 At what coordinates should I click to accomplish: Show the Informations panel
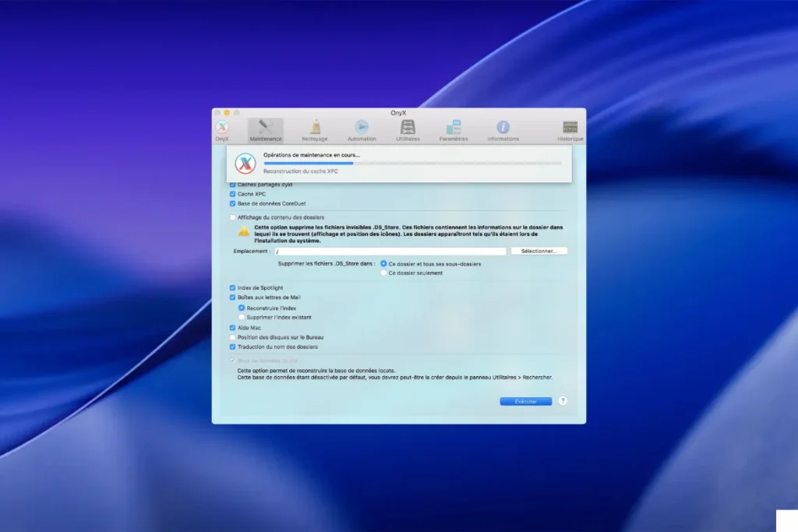503,129
